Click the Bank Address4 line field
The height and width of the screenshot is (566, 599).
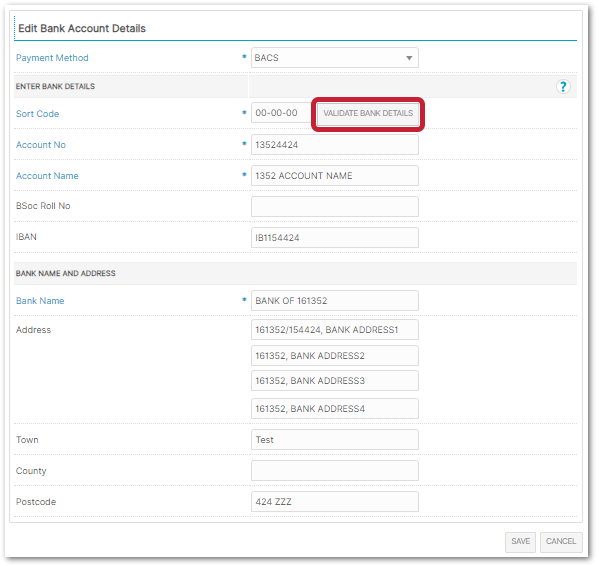335,409
